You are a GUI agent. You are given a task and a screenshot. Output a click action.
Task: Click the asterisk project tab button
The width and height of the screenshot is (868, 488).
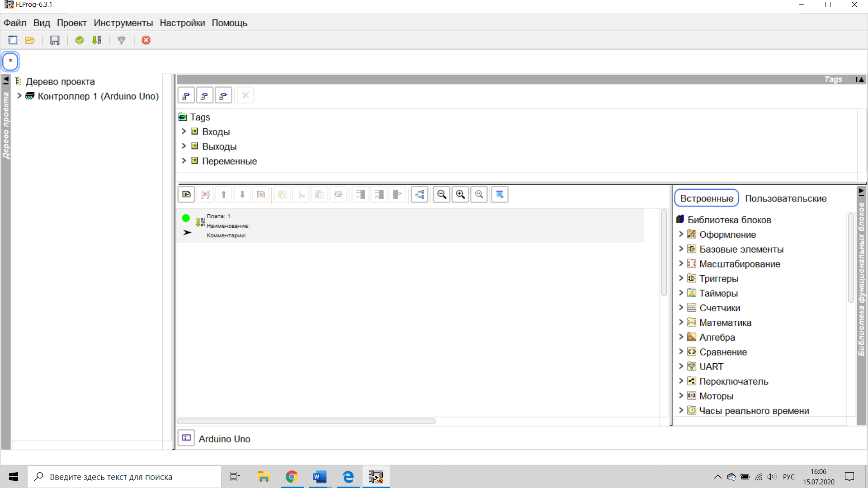(10, 61)
